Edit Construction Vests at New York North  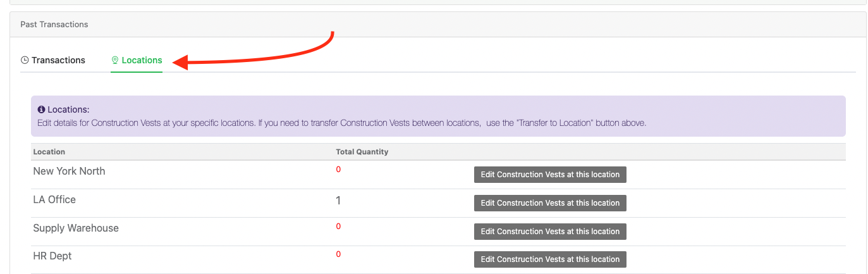click(x=550, y=175)
